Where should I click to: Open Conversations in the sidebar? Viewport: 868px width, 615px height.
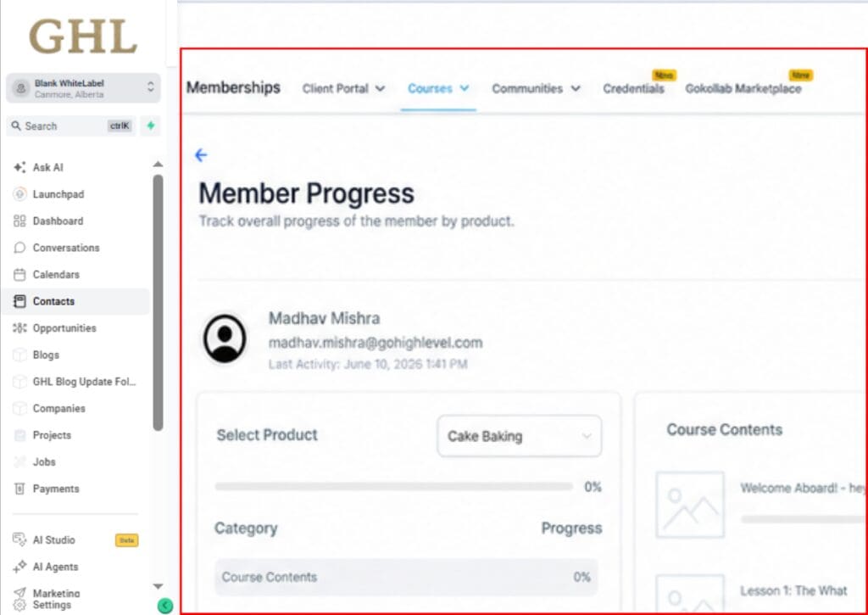(x=66, y=248)
